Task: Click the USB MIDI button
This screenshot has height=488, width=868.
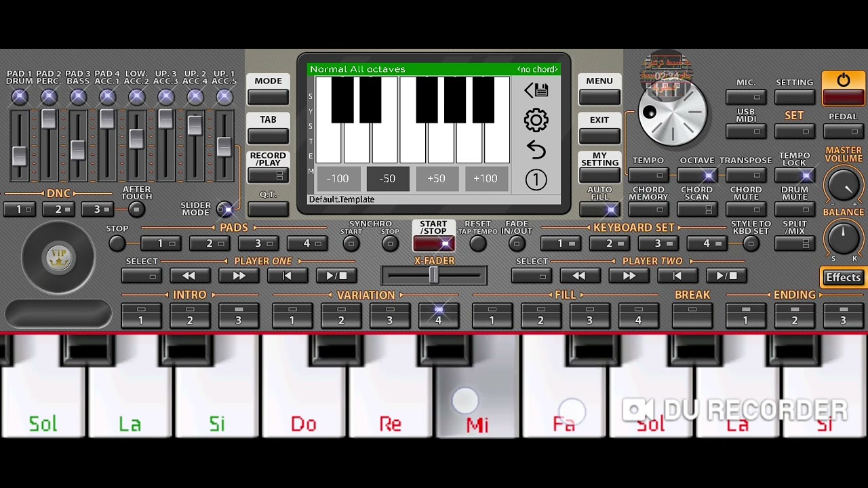Action: click(746, 130)
